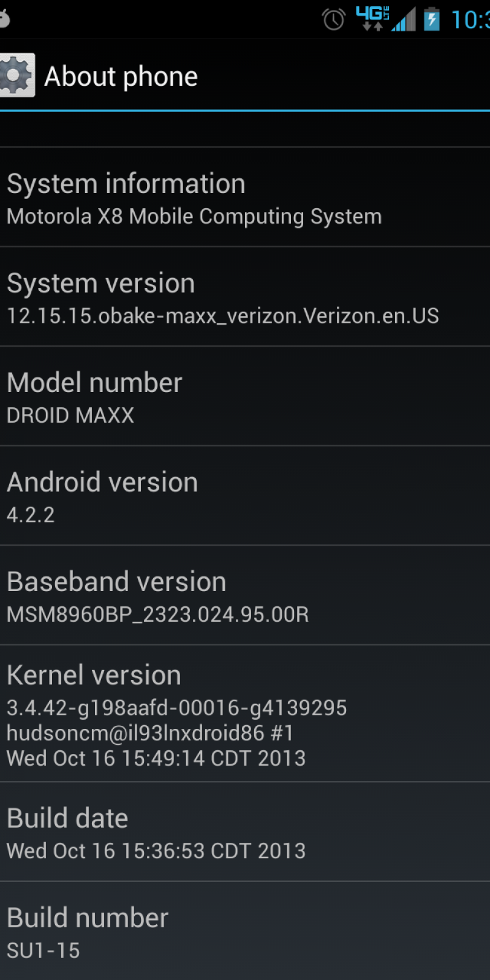The width and height of the screenshot is (490, 980).
Task: Tap the Build number heading
Action: (88, 918)
